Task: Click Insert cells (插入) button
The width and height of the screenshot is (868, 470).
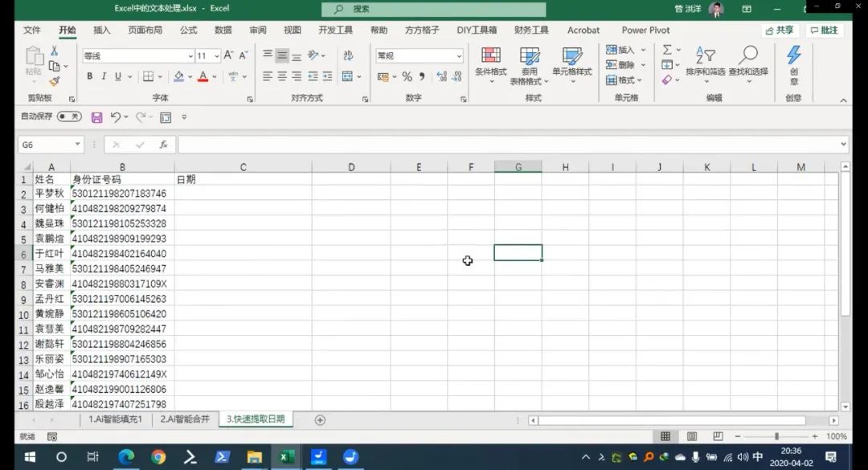Action: click(620, 50)
